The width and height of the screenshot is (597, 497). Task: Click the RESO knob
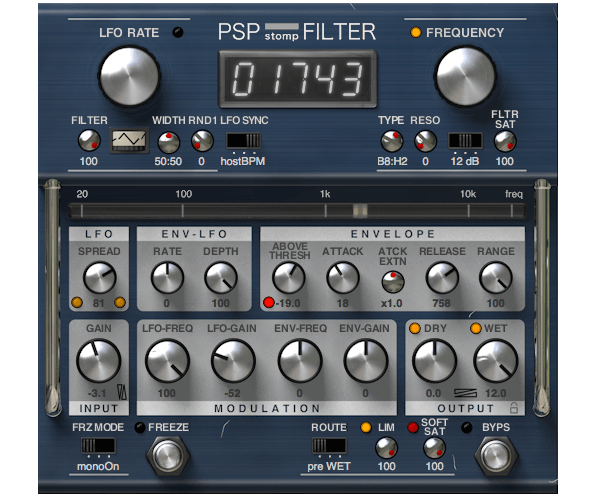click(x=425, y=141)
